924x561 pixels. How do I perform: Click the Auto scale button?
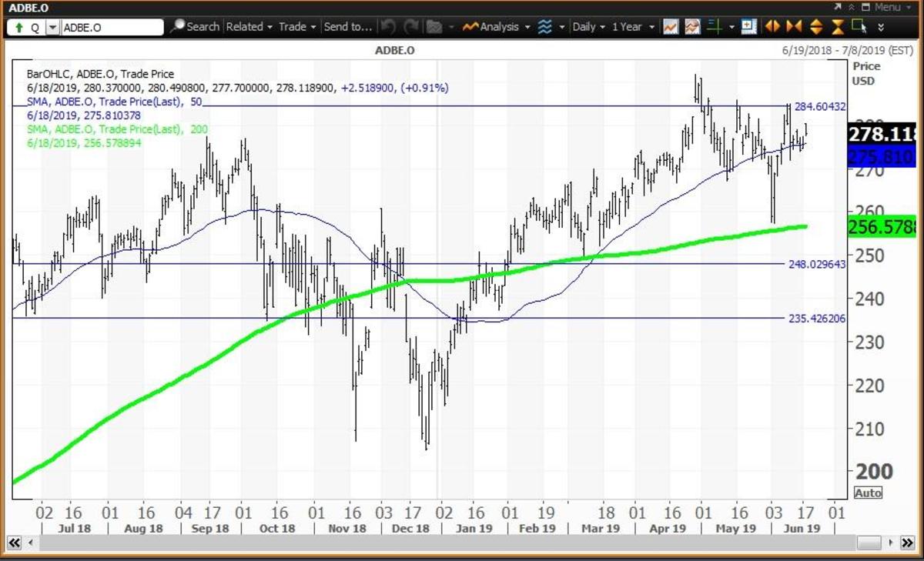coord(868,493)
